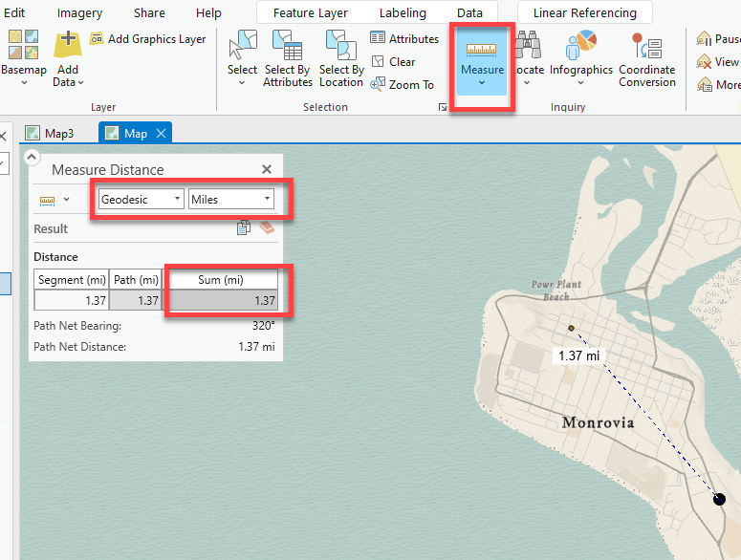Click Add Graphics Layer
This screenshot has width=741, height=560.
[148, 39]
